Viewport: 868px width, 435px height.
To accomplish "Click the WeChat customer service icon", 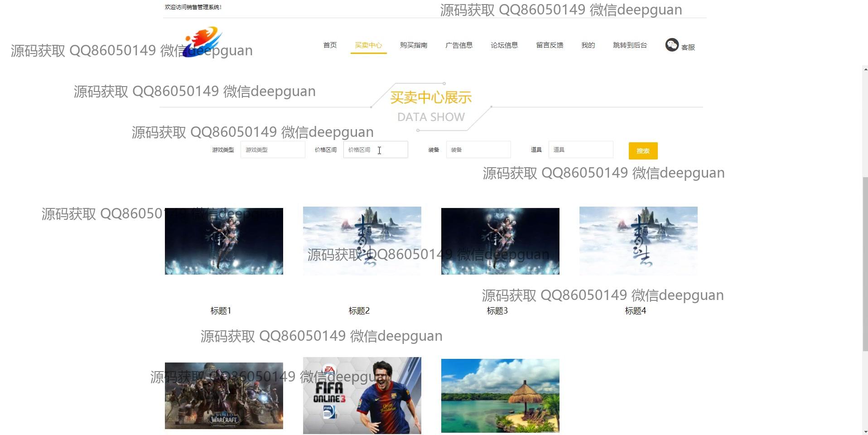I will coord(671,45).
